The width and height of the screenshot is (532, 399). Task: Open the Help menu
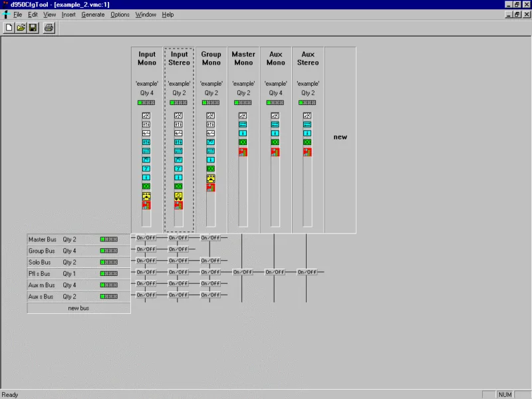(x=168, y=15)
